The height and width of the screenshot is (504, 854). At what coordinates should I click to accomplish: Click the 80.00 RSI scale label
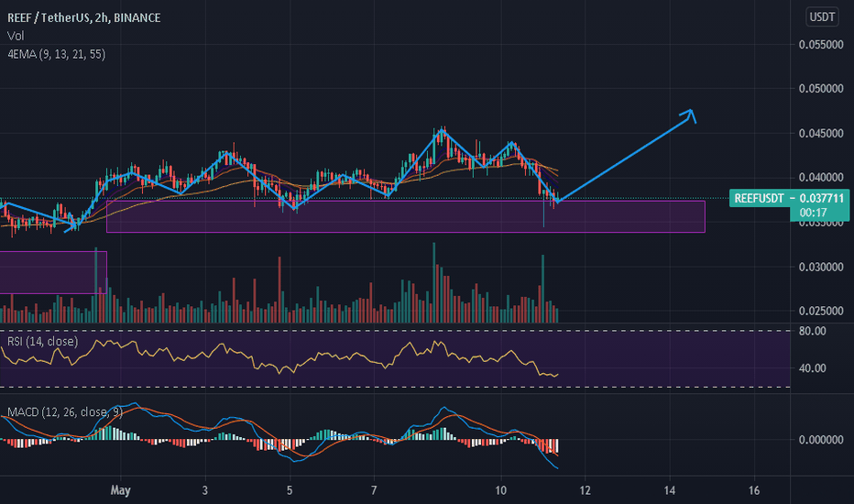[812, 332]
